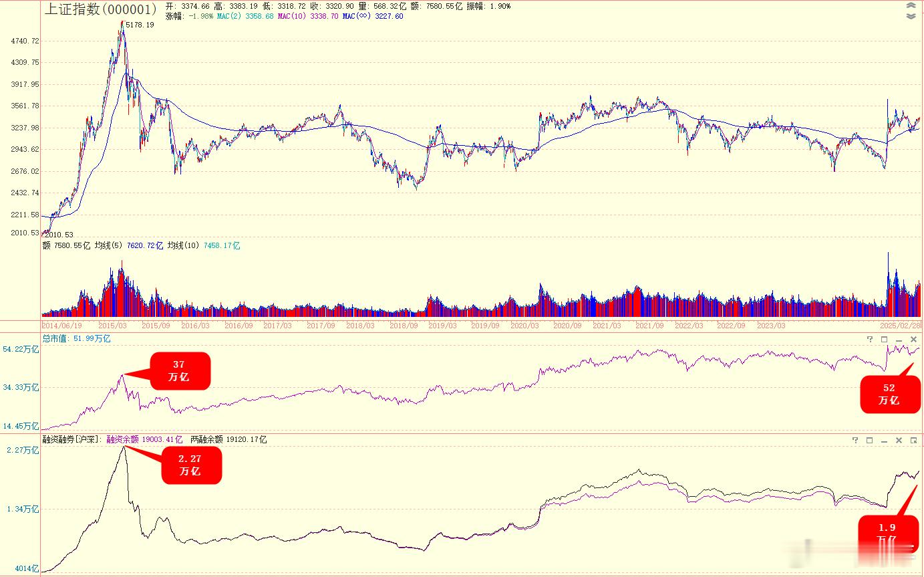The width and height of the screenshot is (924, 577).
Task: Click the 振幅: 1.90% amplitude value
Action: (x=488, y=6)
